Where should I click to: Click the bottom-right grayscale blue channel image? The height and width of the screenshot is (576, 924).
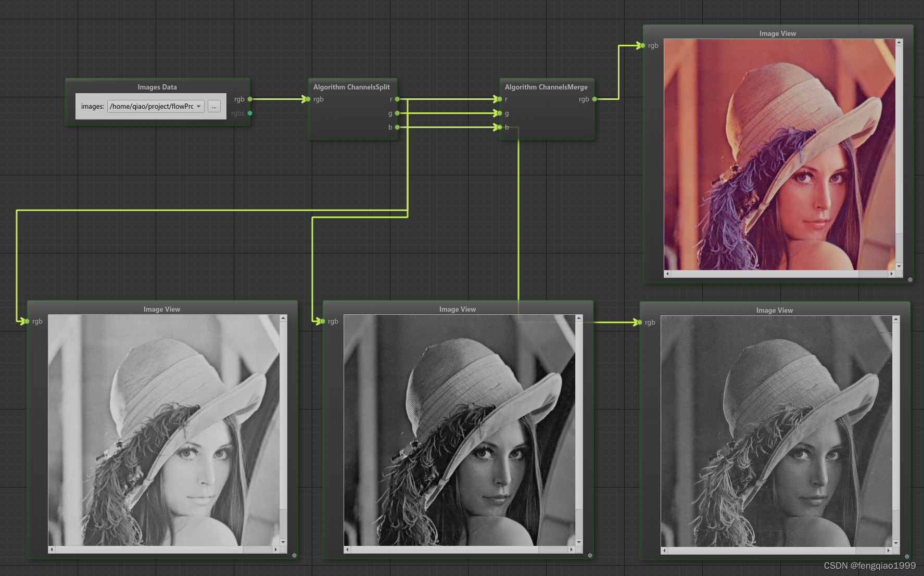[x=777, y=431]
